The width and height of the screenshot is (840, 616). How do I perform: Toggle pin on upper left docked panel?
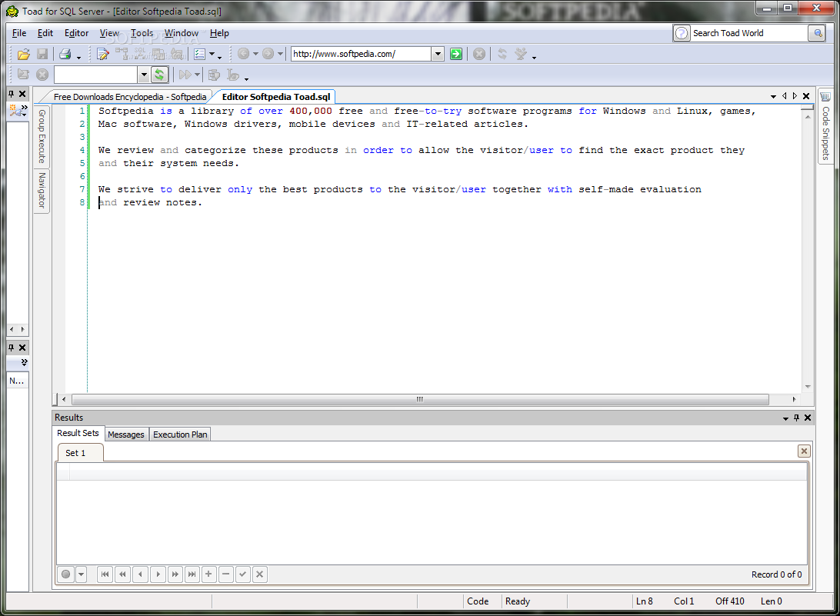[12, 94]
